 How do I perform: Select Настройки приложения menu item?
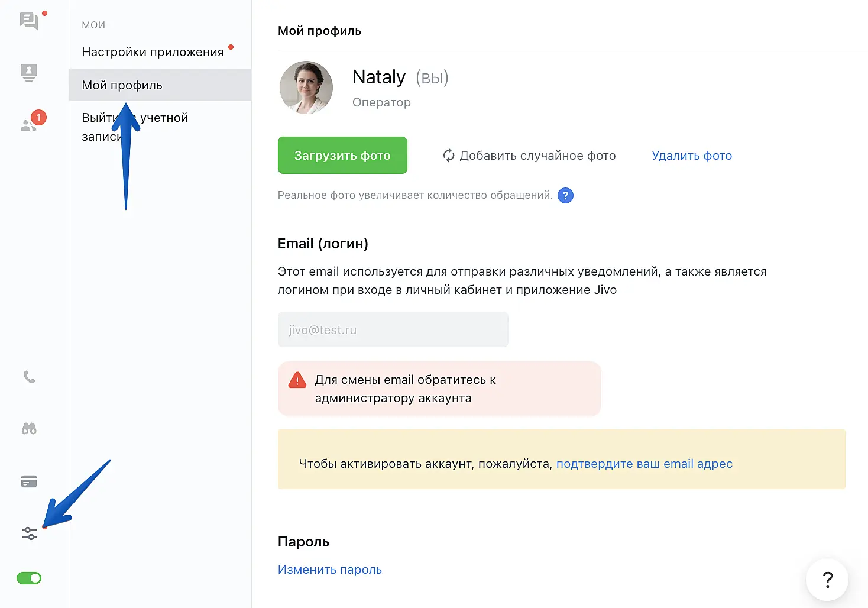tap(153, 52)
